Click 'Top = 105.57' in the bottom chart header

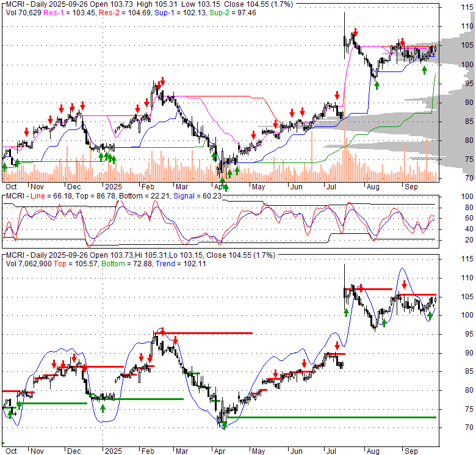pos(76,264)
